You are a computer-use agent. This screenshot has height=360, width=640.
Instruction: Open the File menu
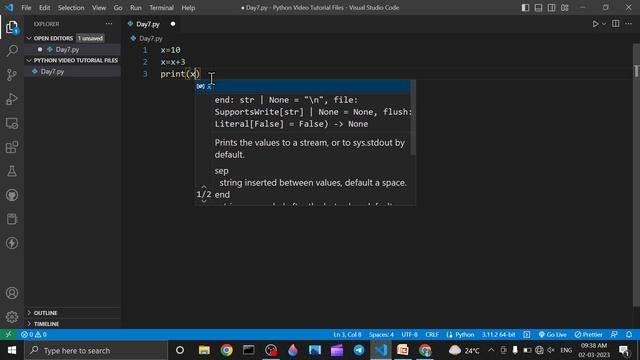(26, 8)
